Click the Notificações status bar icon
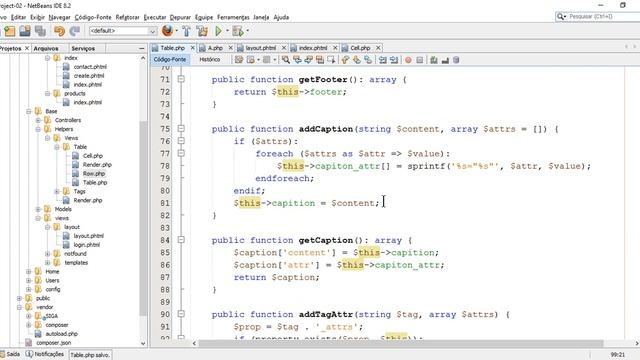Image resolution: width=640 pixels, height=360 pixels. 29,354
